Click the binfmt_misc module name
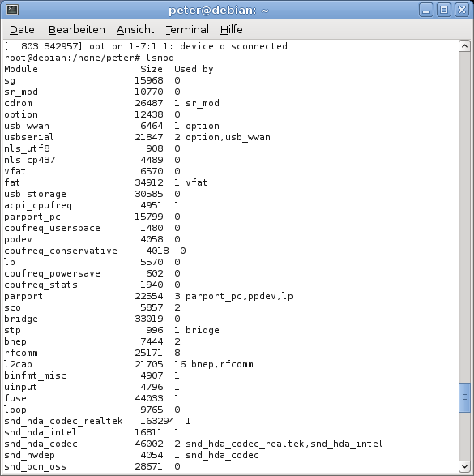The height and width of the screenshot is (476, 474). point(35,375)
